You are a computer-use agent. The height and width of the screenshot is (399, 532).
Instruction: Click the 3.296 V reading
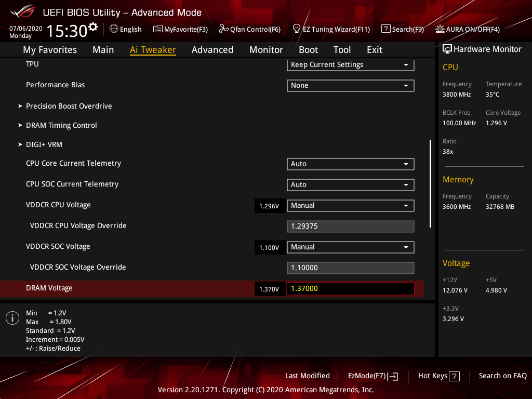pyautogui.click(x=453, y=319)
